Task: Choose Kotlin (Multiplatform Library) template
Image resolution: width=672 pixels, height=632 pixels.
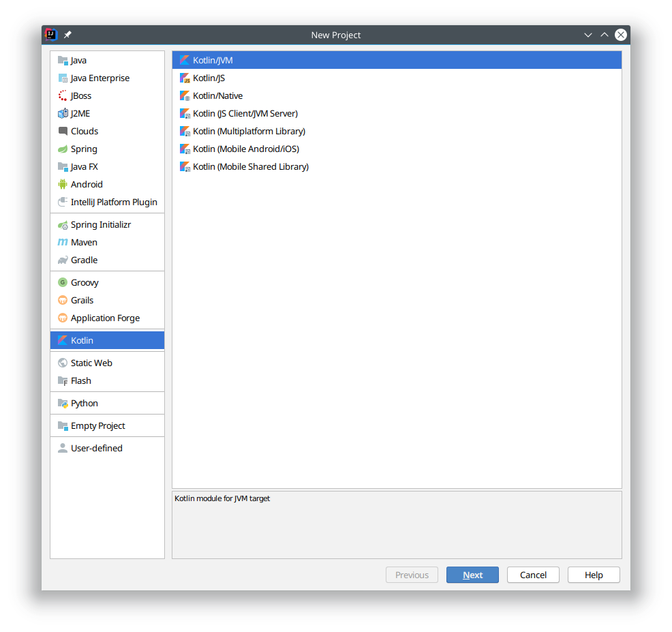Action: point(397,131)
